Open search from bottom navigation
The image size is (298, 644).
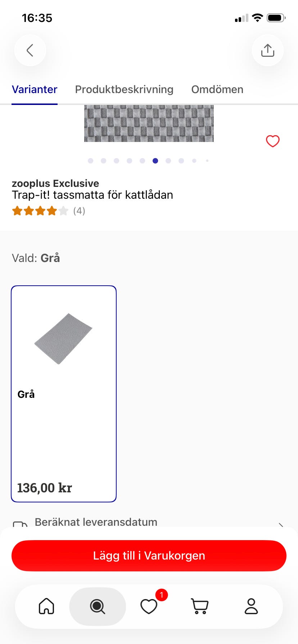(98, 606)
